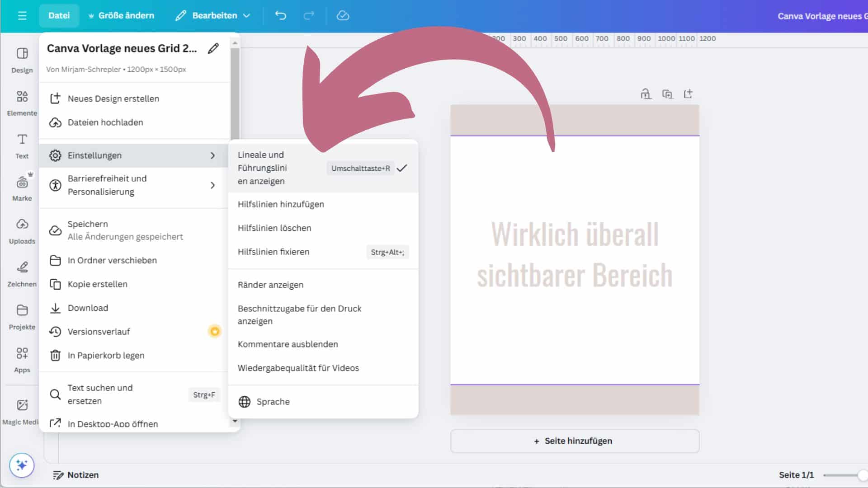Select Kommentare ausblenden menu item
The height and width of the screenshot is (488, 868).
(288, 344)
